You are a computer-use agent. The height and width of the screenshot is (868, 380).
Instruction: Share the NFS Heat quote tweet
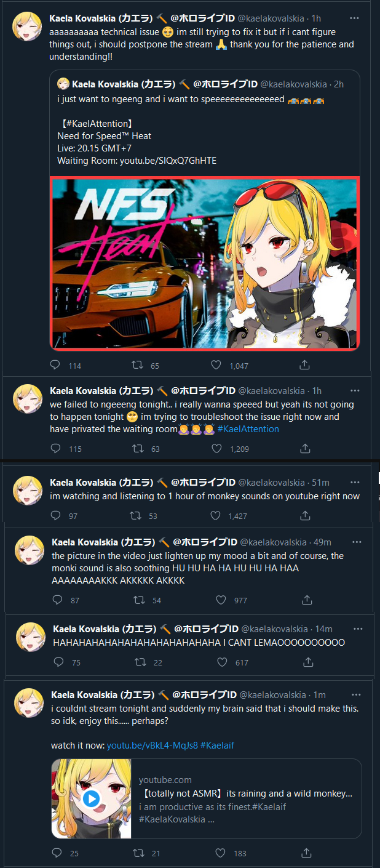tap(304, 365)
